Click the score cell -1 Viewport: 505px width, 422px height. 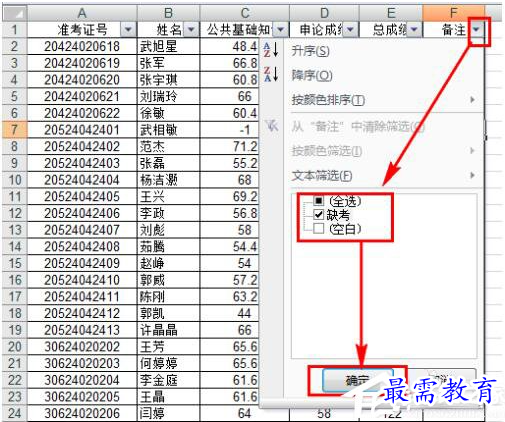click(230, 130)
